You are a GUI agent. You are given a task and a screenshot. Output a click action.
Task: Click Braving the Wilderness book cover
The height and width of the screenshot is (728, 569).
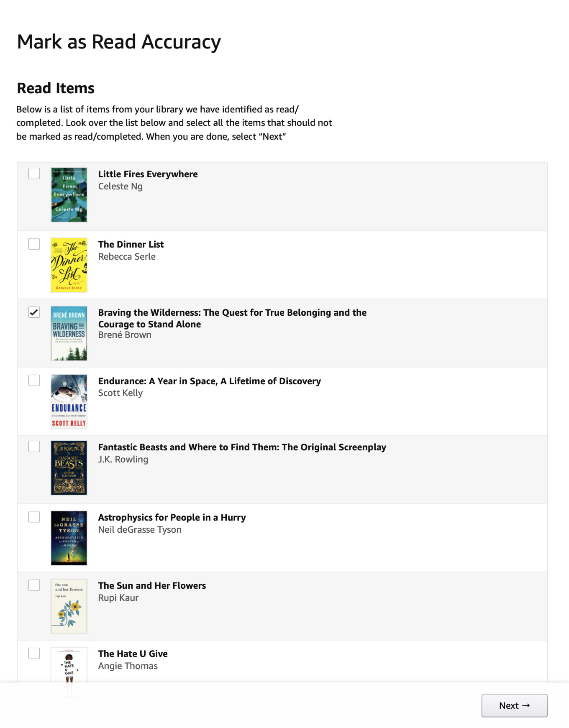point(69,333)
